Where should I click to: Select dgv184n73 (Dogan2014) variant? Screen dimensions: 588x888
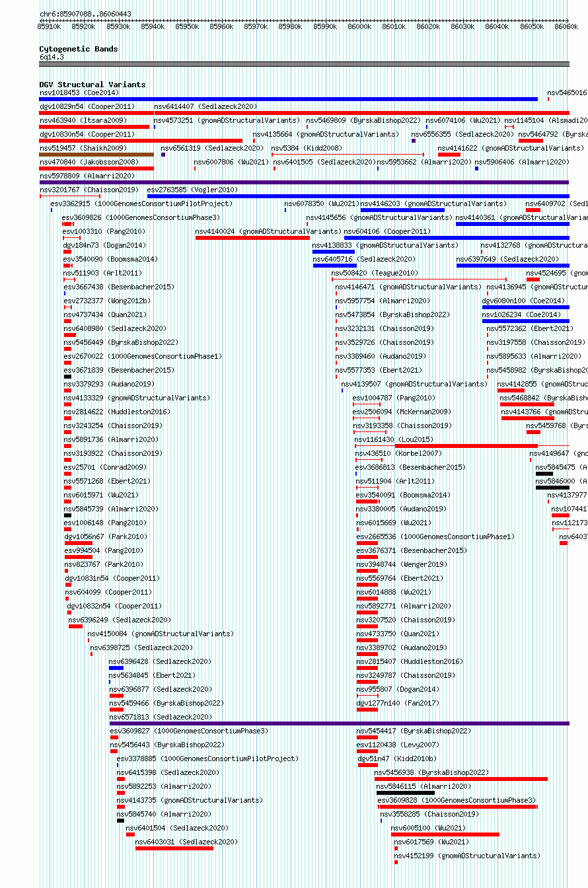[104, 245]
